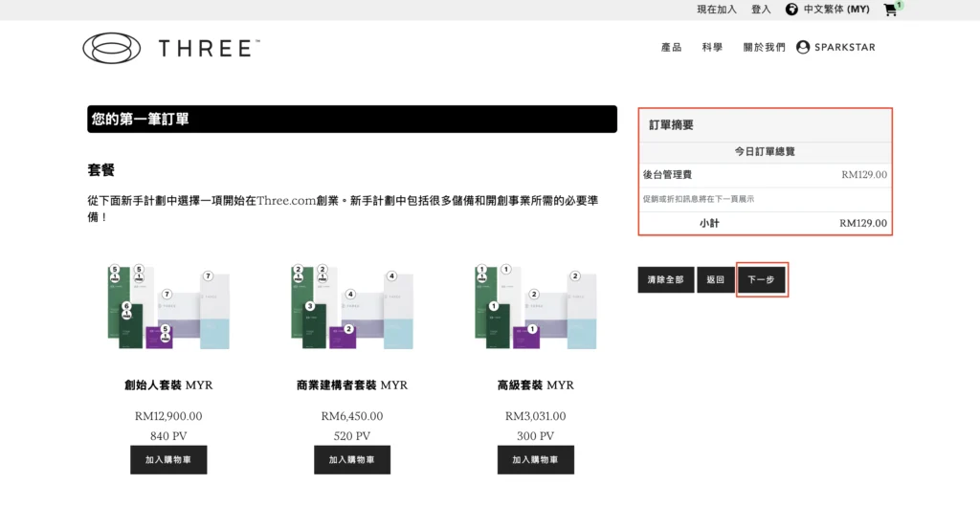Click the SPARKSTAR user avatar icon
The image size is (980, 528).
[803, 47]
